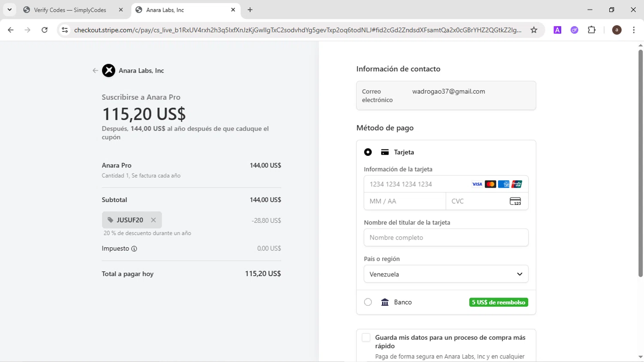Click the Información de contacto heading

[x=398, y=69]
